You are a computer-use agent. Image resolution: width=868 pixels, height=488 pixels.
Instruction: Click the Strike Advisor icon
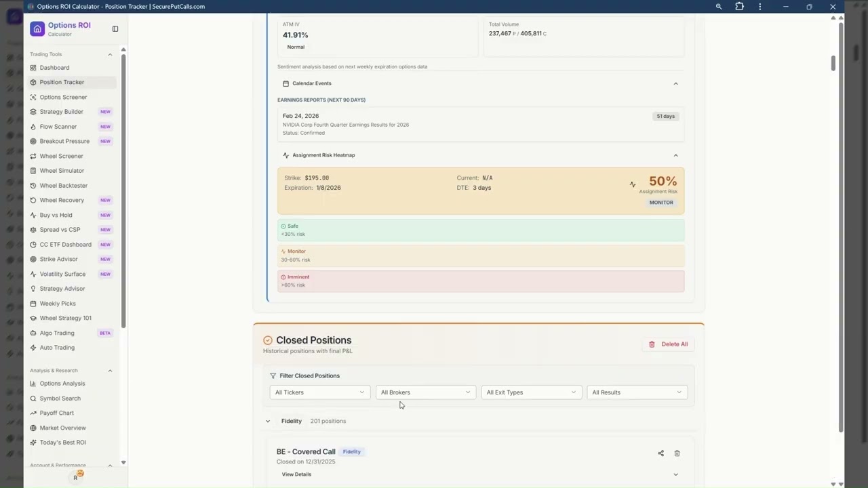(x=33, y=259)
